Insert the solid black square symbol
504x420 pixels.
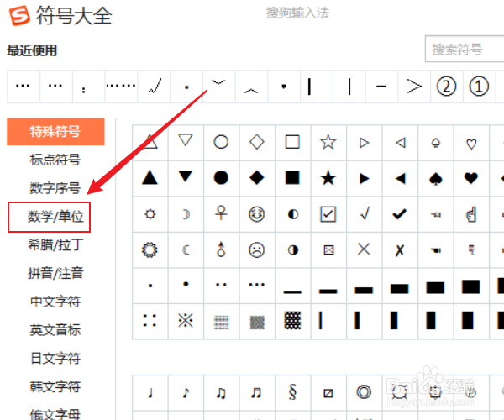coord(292,178)
